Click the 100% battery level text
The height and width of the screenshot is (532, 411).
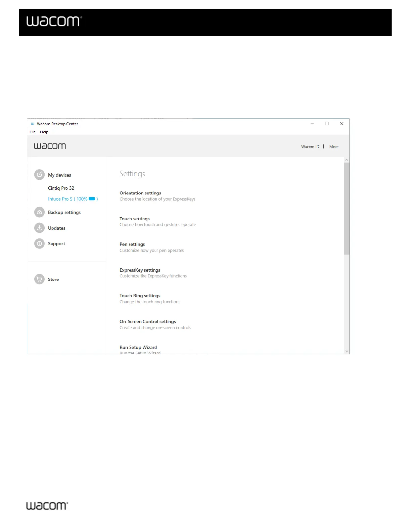(82, 199)
